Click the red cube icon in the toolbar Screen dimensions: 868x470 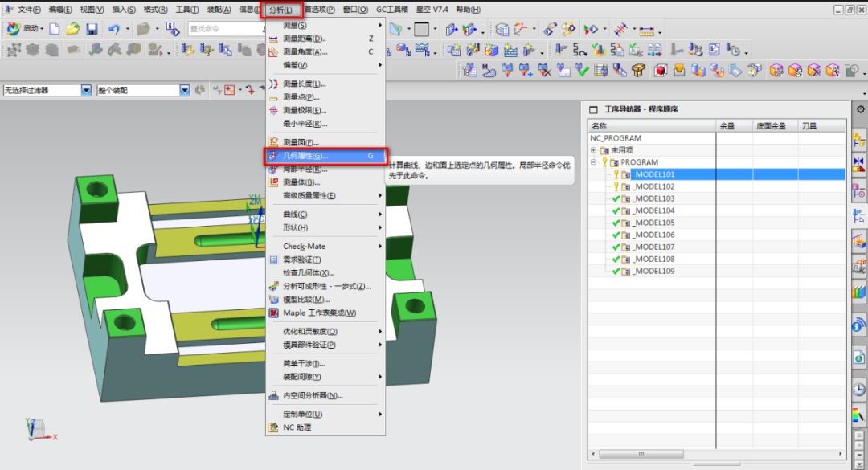(660, 71)
